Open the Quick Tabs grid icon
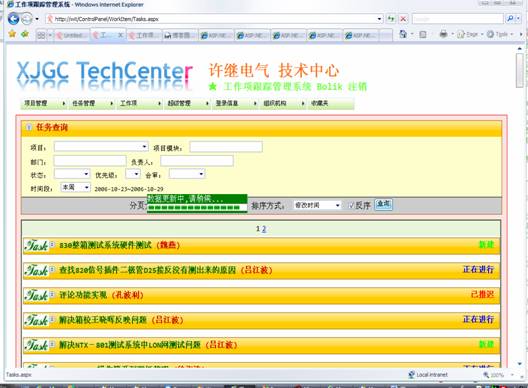Screen dimensions: 528x388 click(x=41, y=35)
